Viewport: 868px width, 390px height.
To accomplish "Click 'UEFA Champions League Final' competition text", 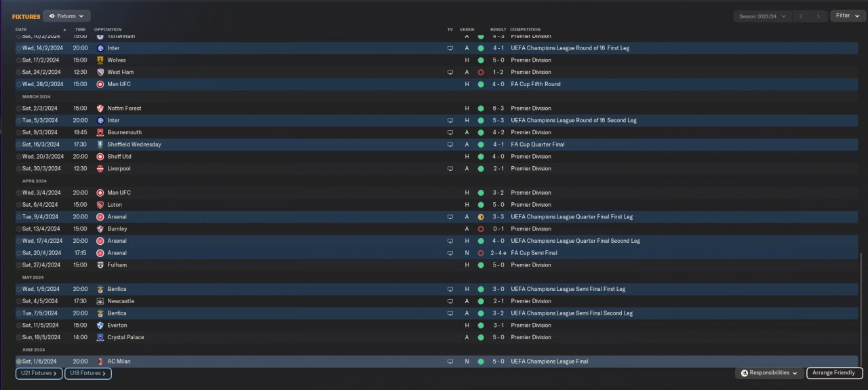I will pos(549,362).
